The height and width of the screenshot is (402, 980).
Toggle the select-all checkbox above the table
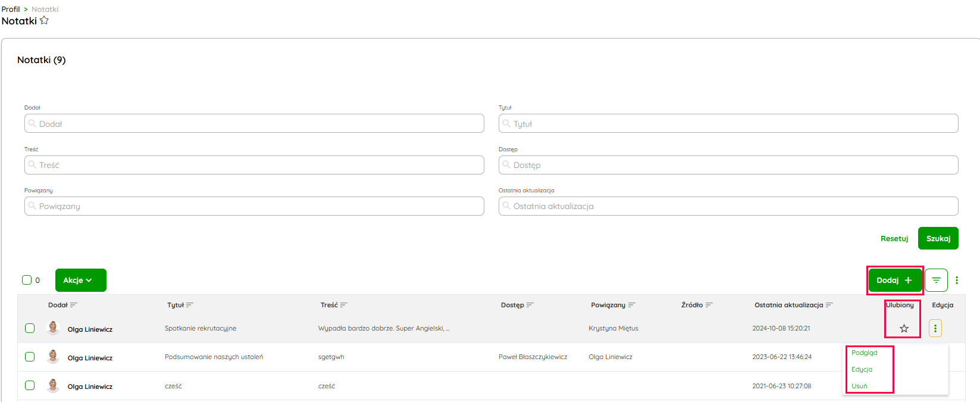point(27,280)
